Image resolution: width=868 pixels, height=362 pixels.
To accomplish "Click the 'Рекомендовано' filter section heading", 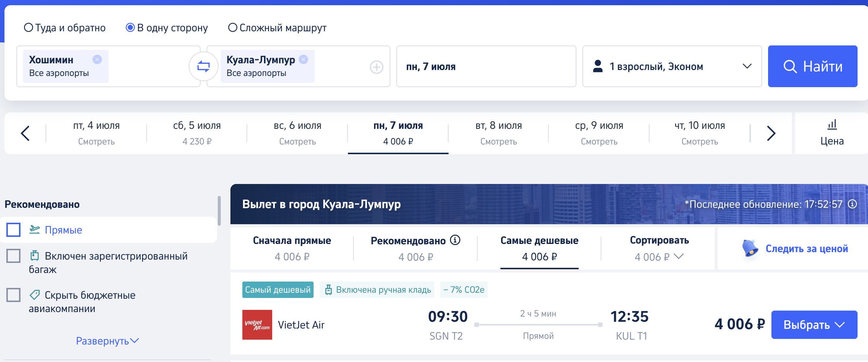I will tap(42, 204).
